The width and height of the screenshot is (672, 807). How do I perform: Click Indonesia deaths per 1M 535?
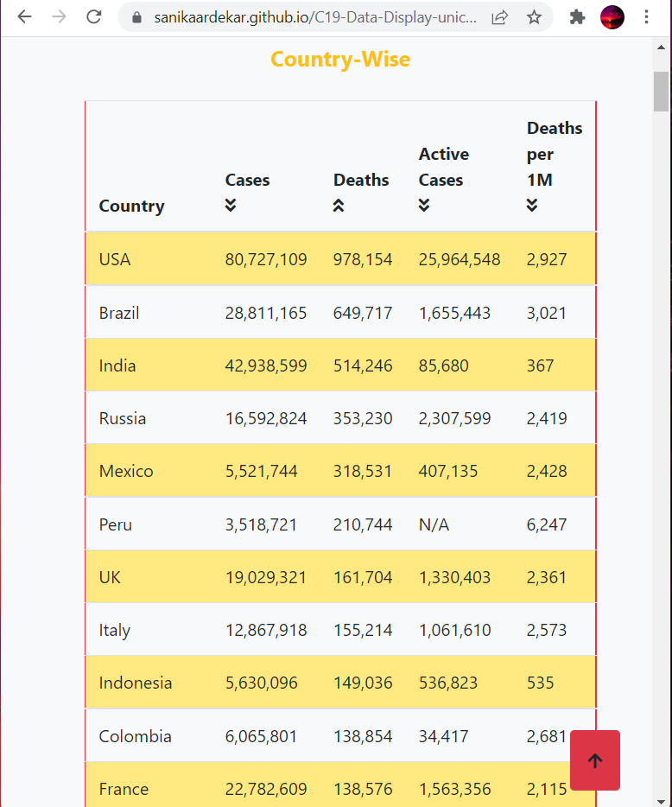[x=540, y=683]
